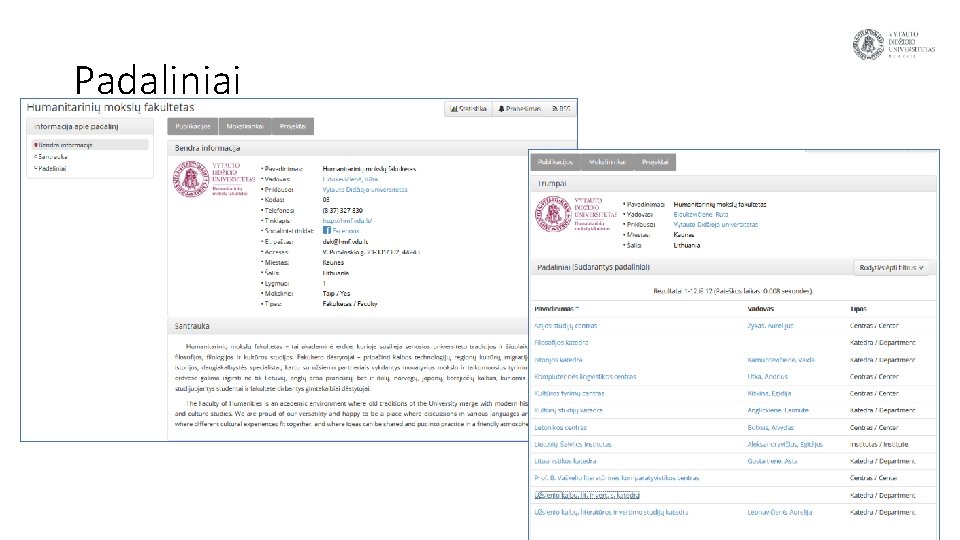Click the Santrauka section header
Viewport: 960px width, 540px height.
(x=192, y=326)
